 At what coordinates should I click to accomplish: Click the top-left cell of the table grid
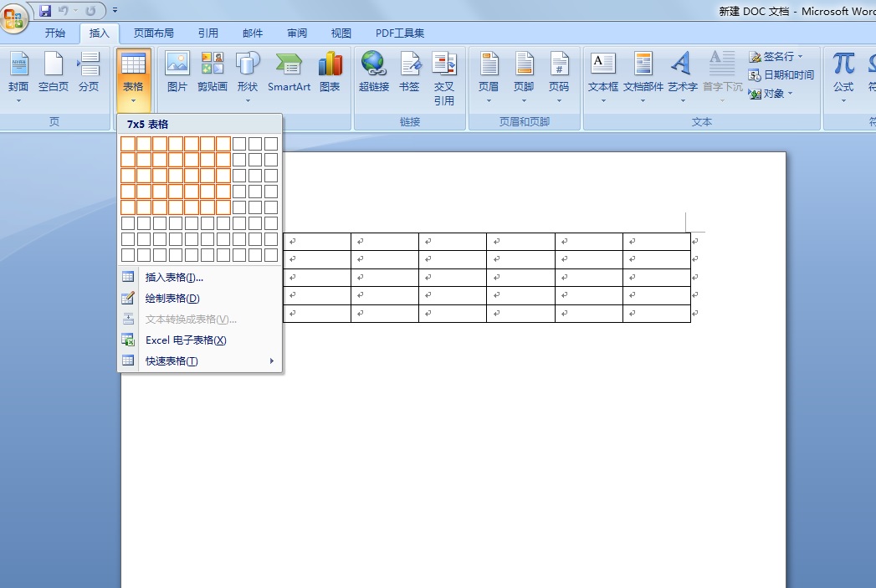click(128, 144)
